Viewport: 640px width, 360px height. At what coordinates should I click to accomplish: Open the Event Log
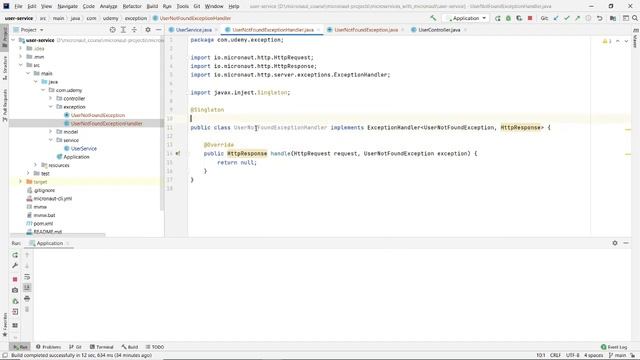click(614, 347)
